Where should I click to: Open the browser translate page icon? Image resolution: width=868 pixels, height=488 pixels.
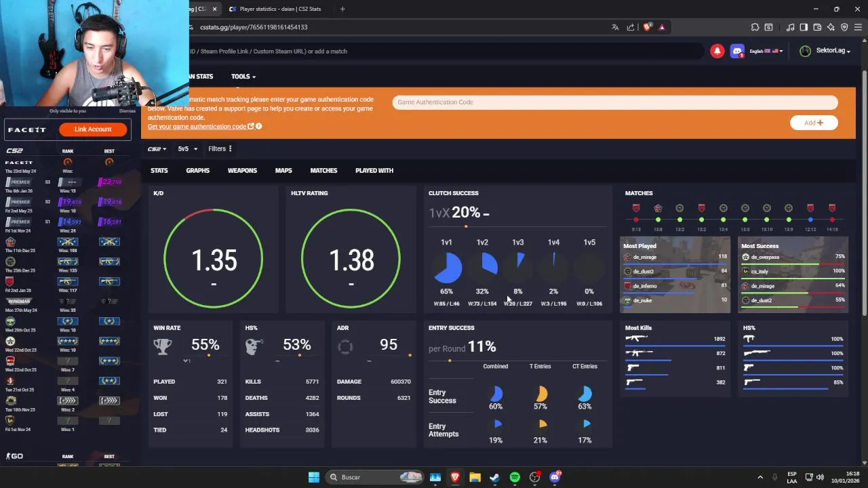tap(615, 27)
